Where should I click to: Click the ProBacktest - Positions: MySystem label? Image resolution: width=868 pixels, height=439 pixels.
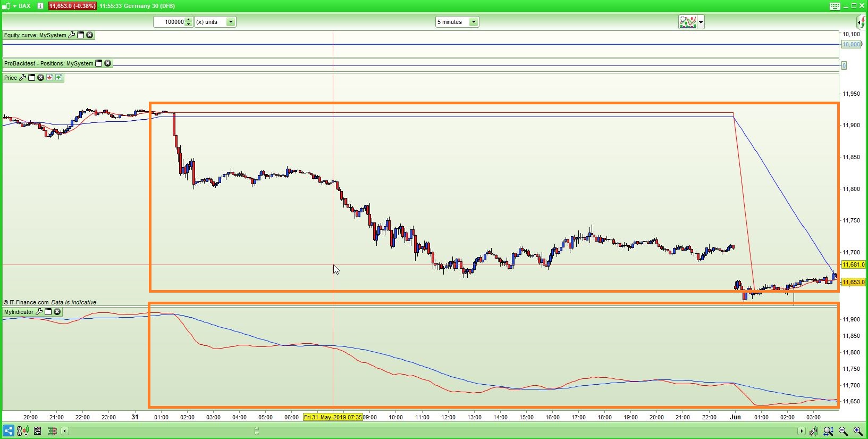point(49,63)
